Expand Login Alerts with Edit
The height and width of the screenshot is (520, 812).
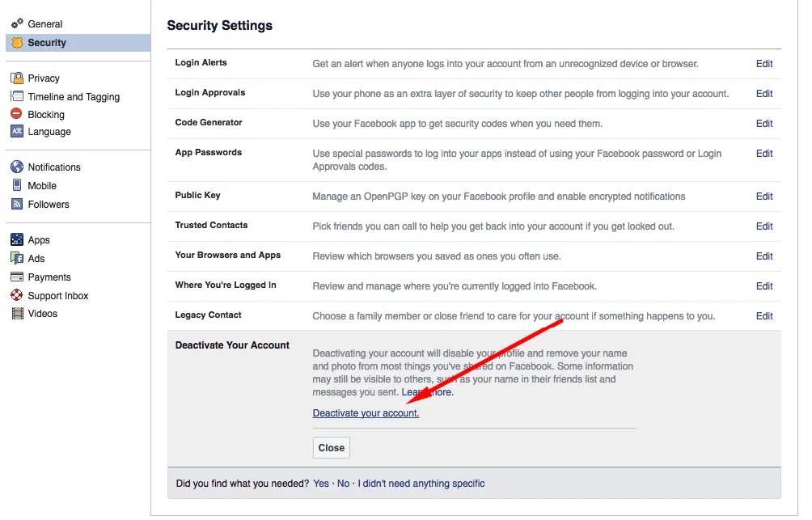pos(764,64)
